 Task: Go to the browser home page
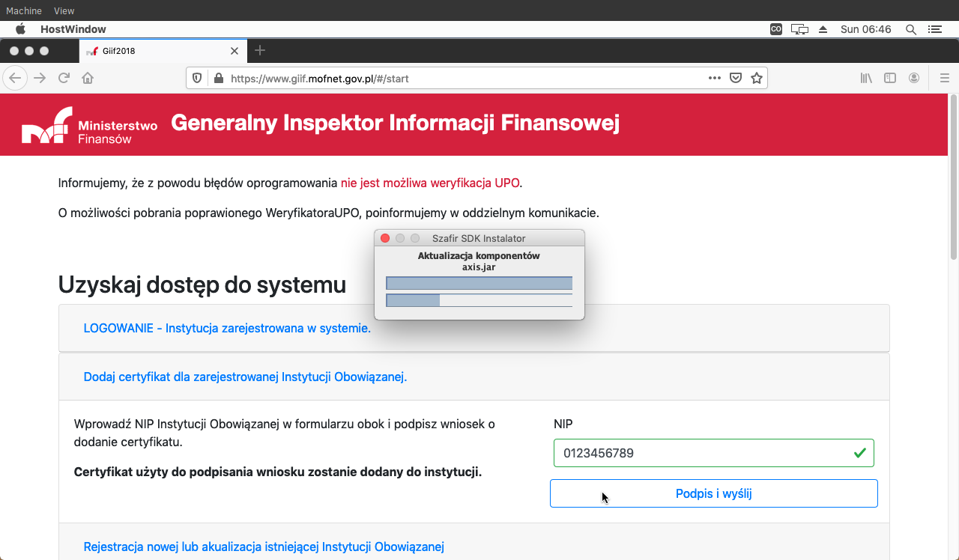88,78
